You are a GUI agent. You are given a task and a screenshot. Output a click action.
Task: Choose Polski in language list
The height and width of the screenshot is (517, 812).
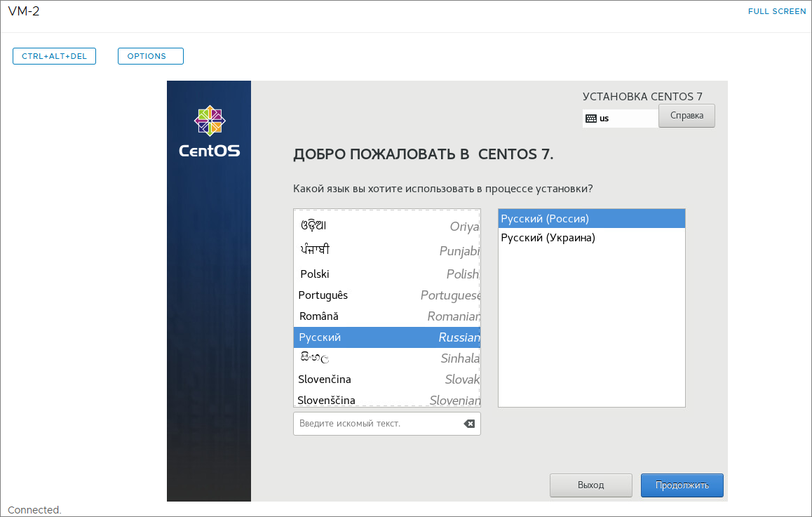pyautogui.click(x=387, y=274)
